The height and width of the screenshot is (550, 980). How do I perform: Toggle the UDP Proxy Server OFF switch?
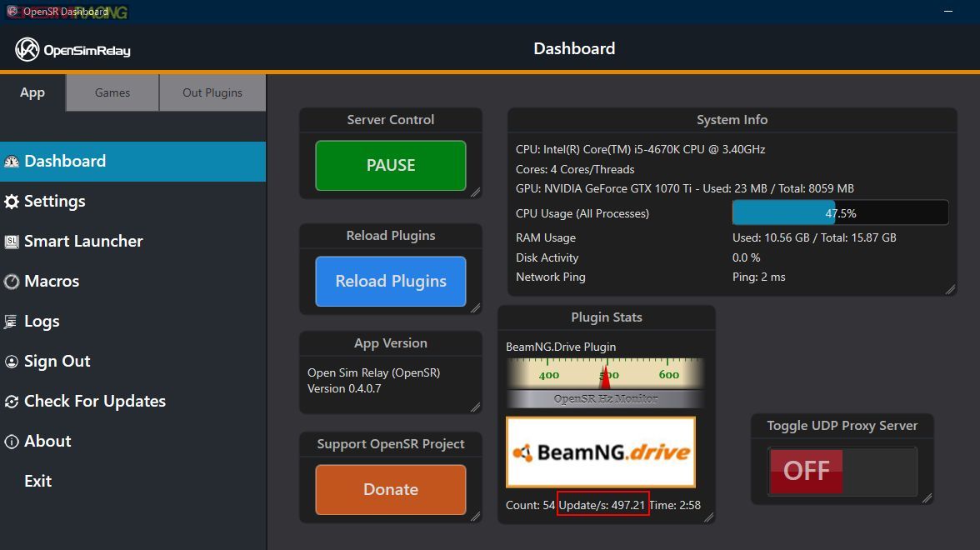pos(842,471)
